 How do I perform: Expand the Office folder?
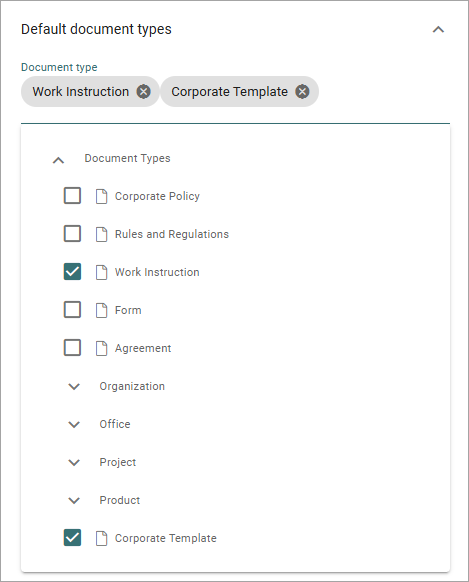[x=74, y=424]
